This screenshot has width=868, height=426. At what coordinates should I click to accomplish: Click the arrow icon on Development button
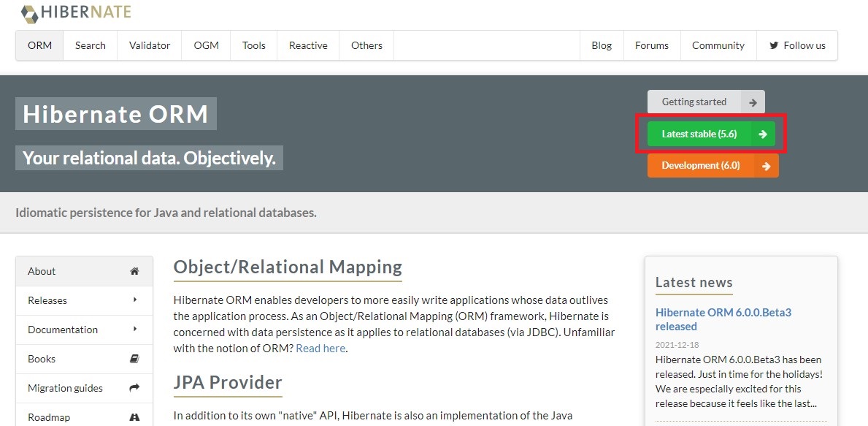click(x=766, y=166)
